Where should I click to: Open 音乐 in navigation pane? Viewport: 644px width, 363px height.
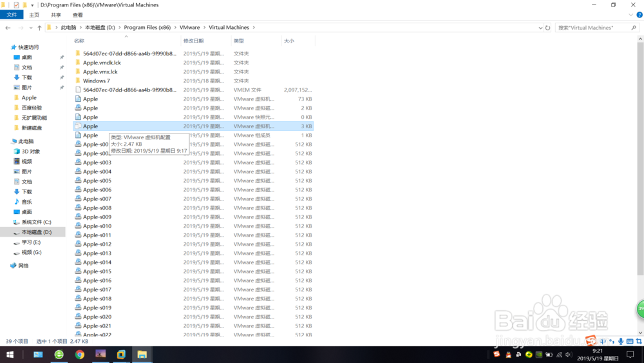point(26,202)
